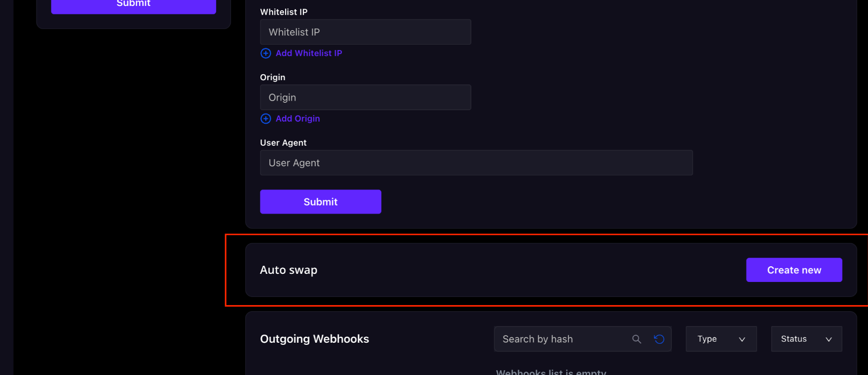Click the magnifier icon in hash search

coord(637,339)
